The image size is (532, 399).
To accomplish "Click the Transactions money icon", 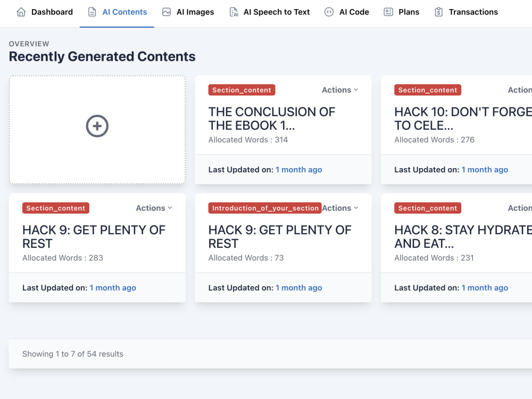I will (x=439, y=12).
